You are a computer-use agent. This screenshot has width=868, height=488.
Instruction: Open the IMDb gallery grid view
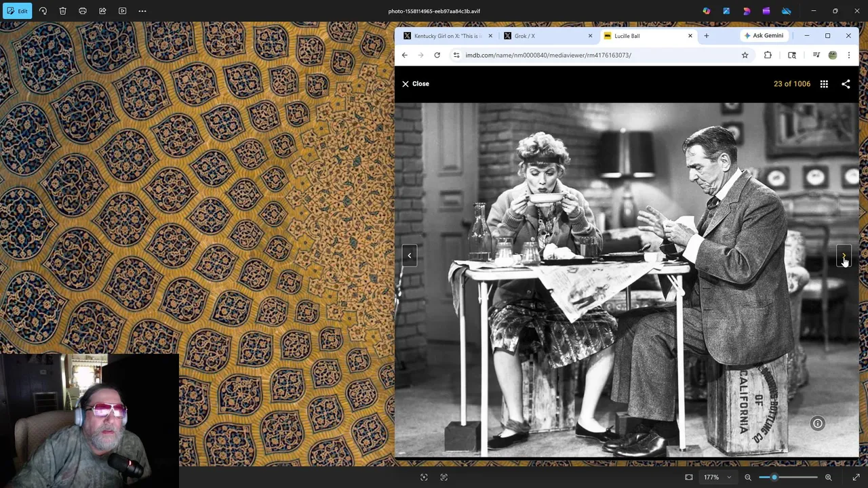coord(824,84)
